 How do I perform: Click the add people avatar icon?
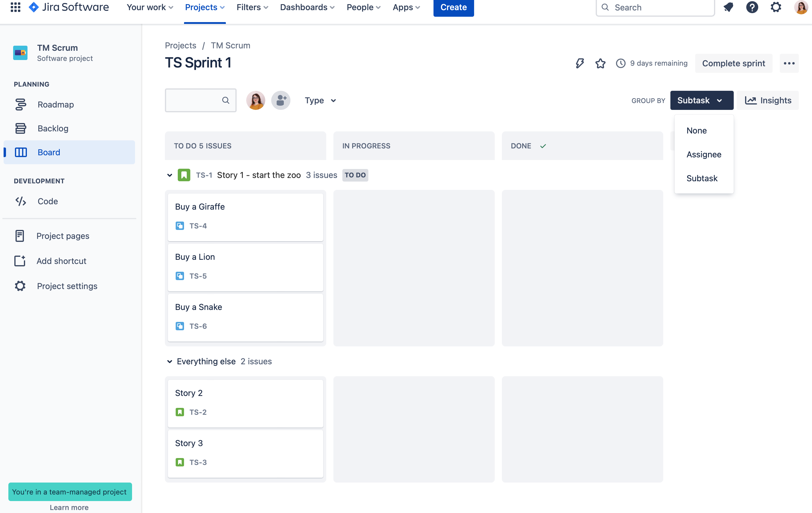pos(281,100)
